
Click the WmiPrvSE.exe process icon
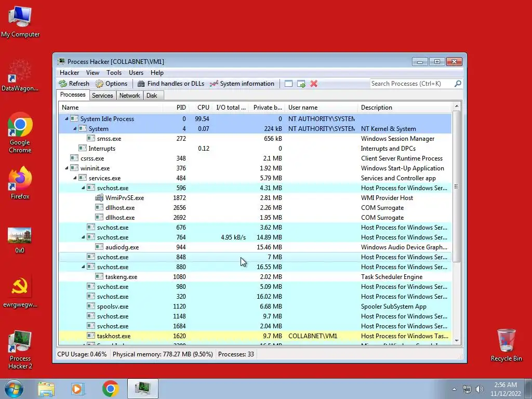(99, 197)
